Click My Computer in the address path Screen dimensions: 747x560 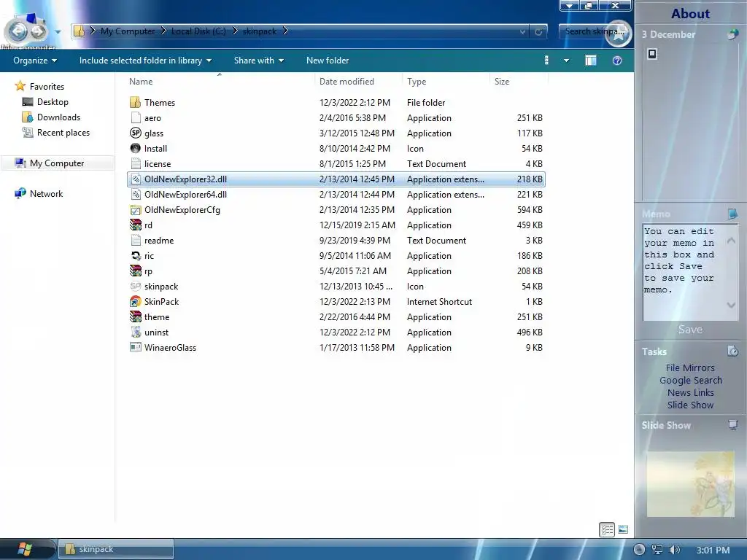point(128,31)
